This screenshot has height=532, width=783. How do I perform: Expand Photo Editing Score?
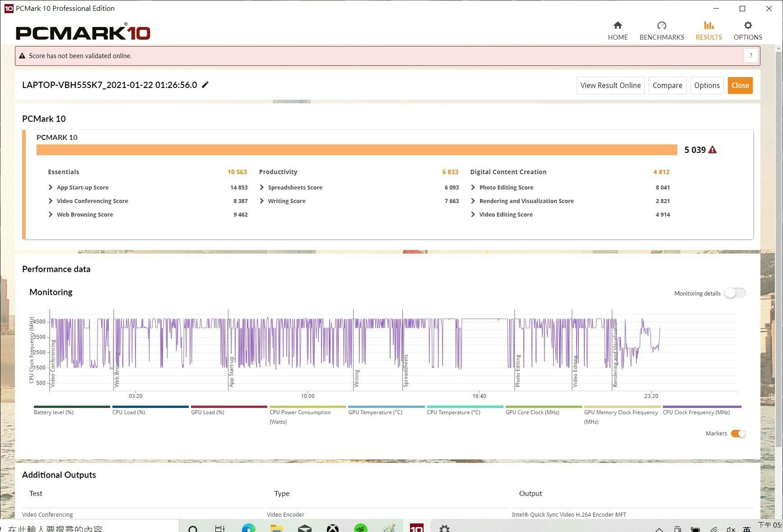click(x=473, y=187)
